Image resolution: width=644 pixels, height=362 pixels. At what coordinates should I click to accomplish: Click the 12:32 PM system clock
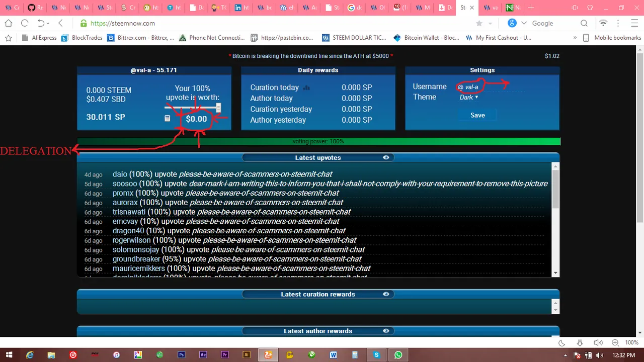(x=624, y=355)
